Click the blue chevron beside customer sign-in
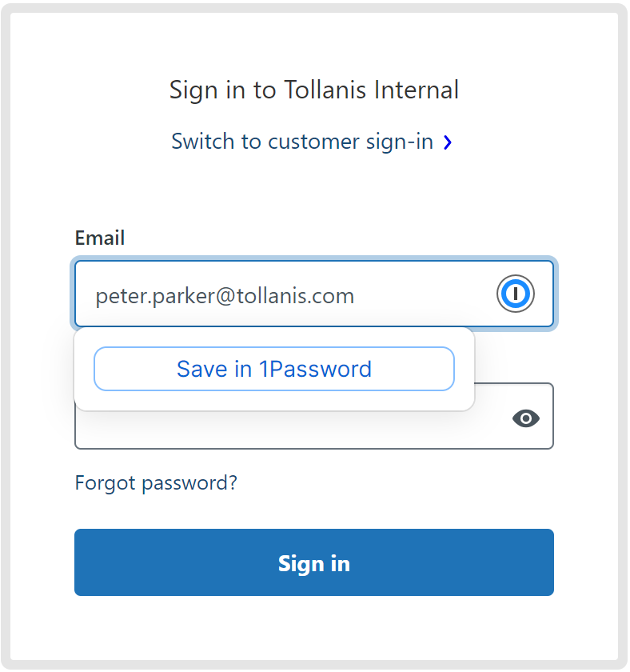630x672 pixels. [x=448, y=142]
